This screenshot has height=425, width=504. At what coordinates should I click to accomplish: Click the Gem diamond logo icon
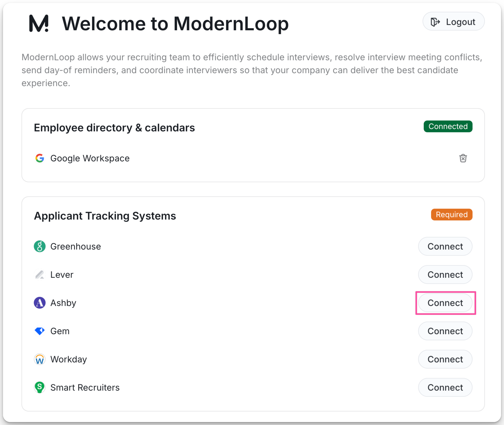40,331
